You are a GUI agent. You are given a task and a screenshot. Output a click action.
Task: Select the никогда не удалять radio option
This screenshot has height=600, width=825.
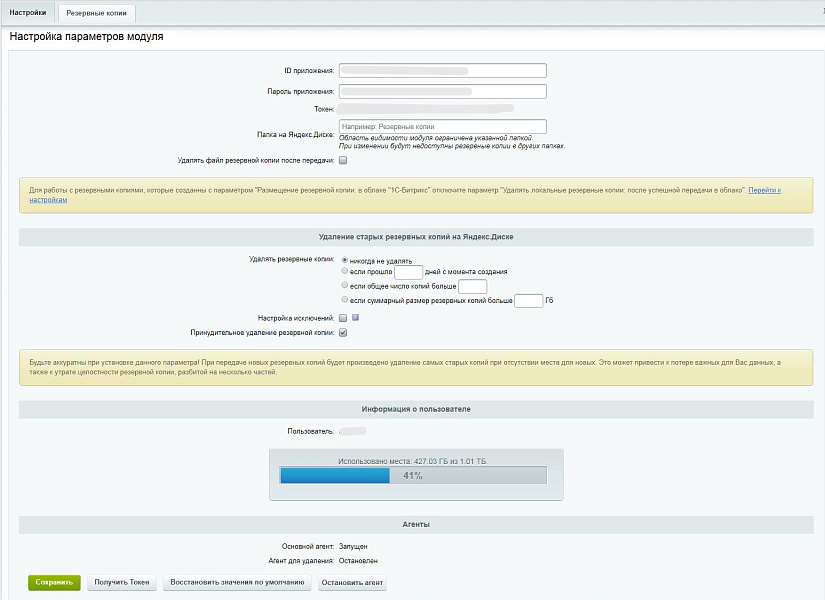[x=345, y=260]
